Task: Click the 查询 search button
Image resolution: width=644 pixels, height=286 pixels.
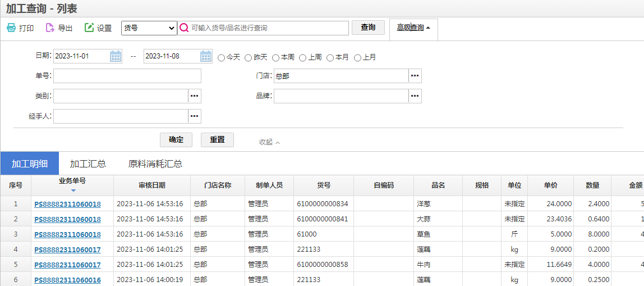Action: (x=368, y=28)
